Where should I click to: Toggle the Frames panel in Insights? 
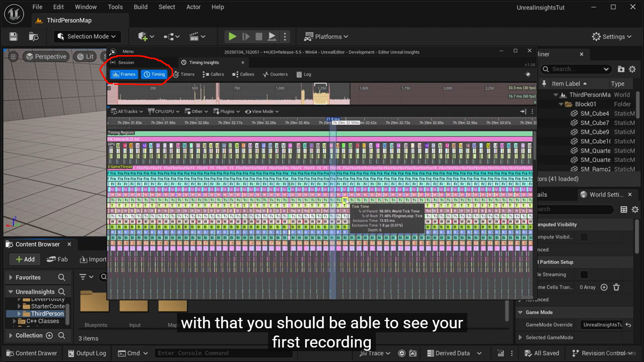coord(124,74)
